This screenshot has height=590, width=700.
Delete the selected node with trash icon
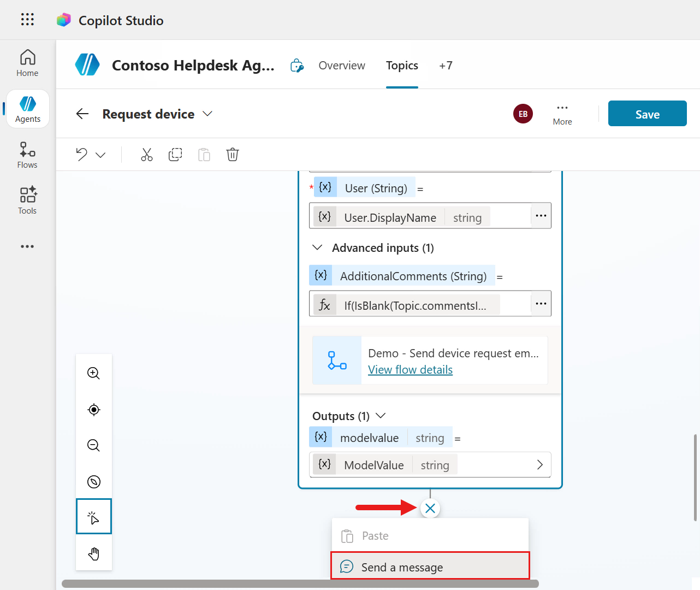[232, 155]
